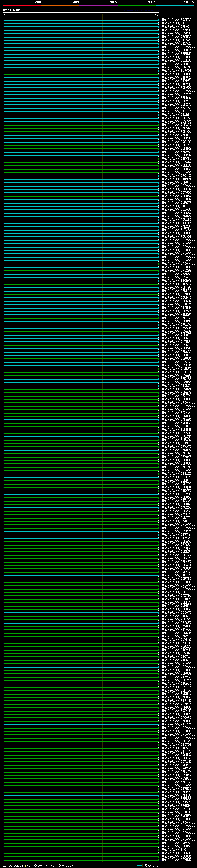Select hit label UniRef100_Q9I299

(x=176, y=271)
